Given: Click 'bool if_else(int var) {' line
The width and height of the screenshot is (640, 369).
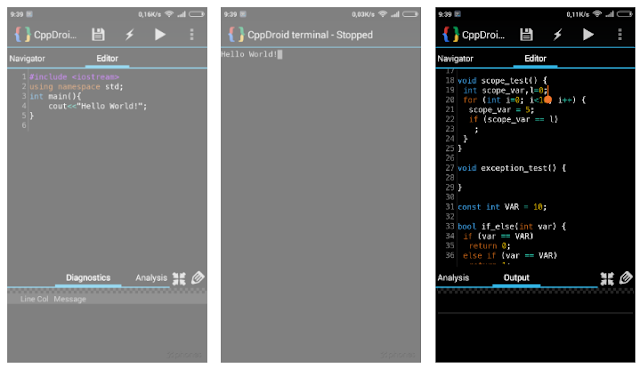Looking at the screenshot, I should [512, 227].
